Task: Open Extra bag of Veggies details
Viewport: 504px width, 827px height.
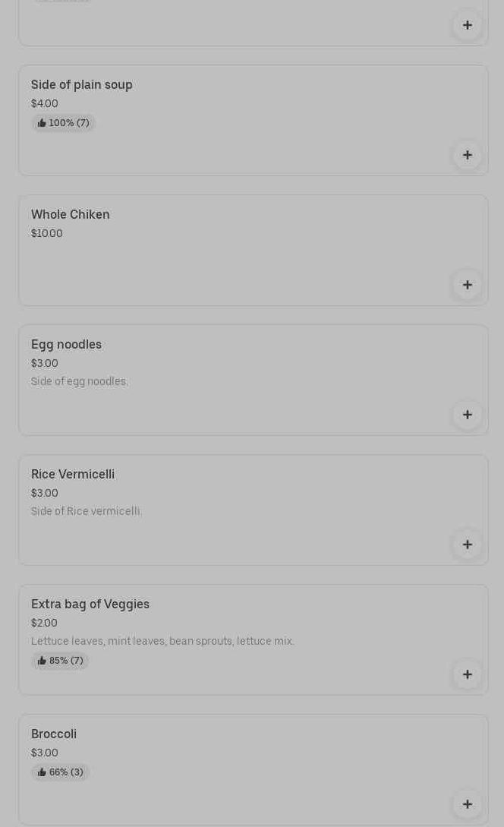Action: [x=90, y=604]
